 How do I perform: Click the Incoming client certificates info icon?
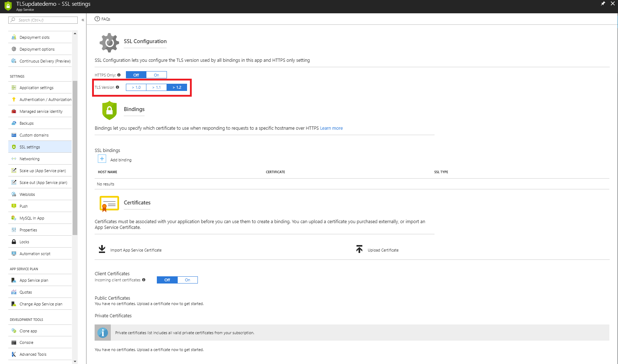pos(144,280)
